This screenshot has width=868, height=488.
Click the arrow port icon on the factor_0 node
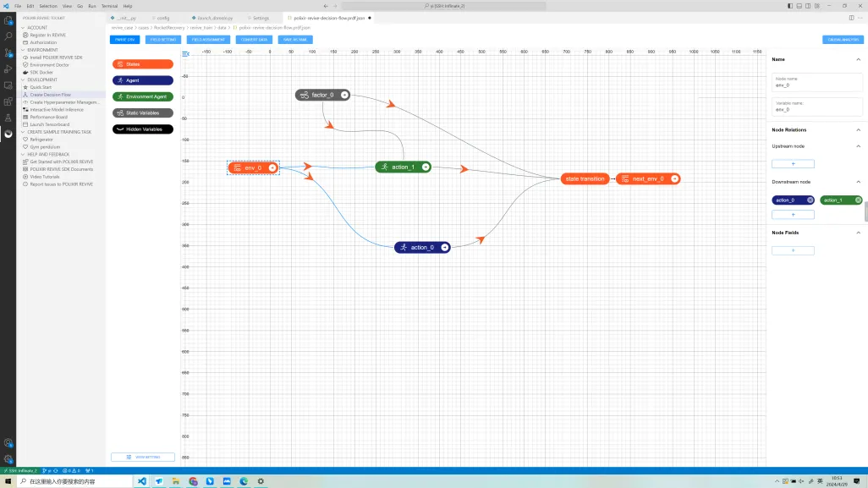[x=344, y=96]
